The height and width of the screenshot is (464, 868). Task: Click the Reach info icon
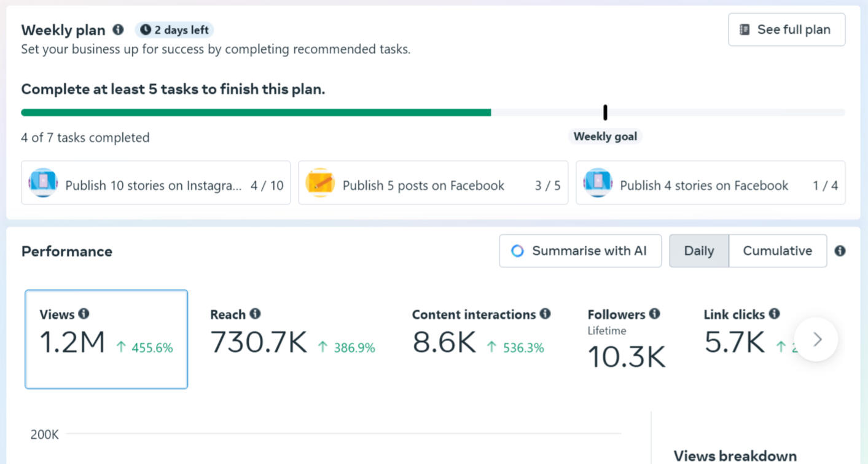click(256, 314)
